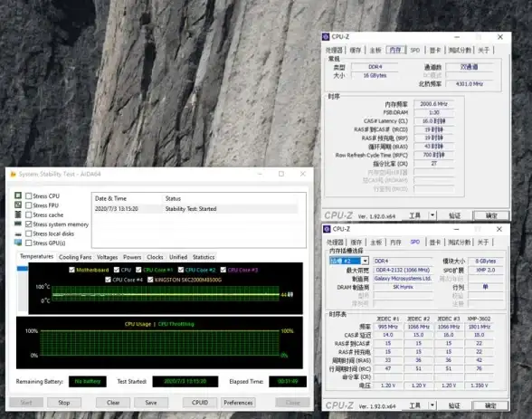532x419 pixels.
Task: Enable the Stress CPU checkbox
Action: tap(29, 196)
